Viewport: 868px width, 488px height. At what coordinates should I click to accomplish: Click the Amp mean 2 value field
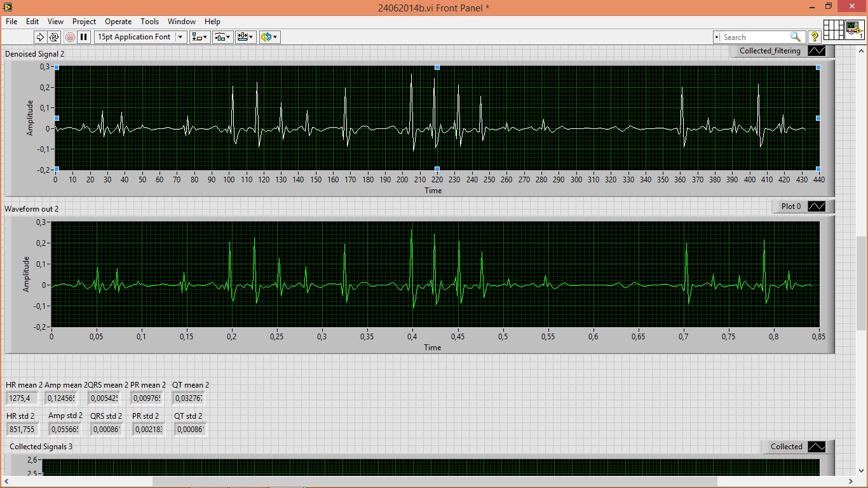pyautogui.click(x=62, y=398)
